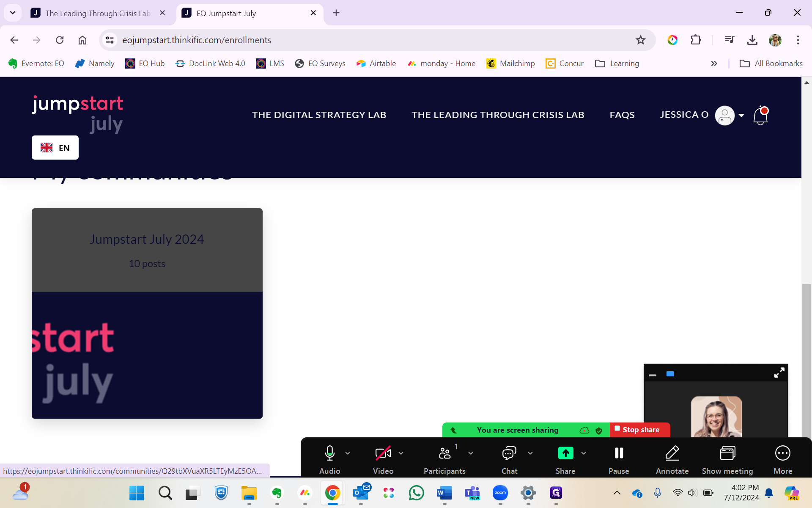Toggle Zoom microphone Audio button
This screenshot has width=812, height=508.
(329, 459)
